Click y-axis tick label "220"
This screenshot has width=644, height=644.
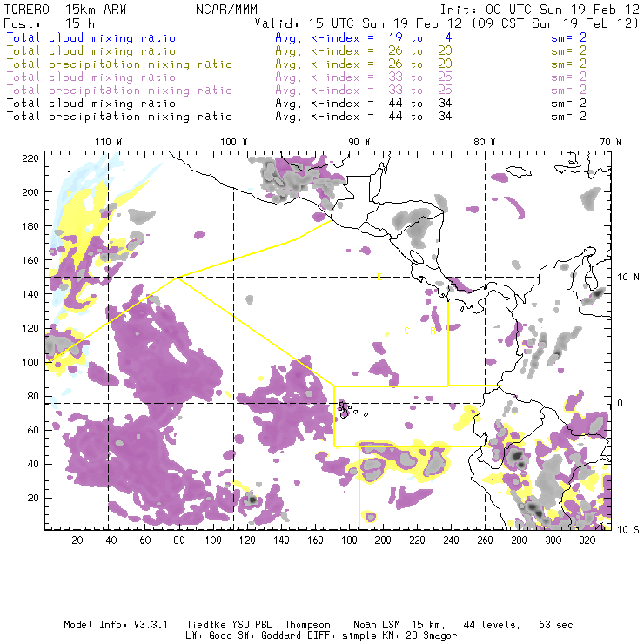(x=30, y=158)
